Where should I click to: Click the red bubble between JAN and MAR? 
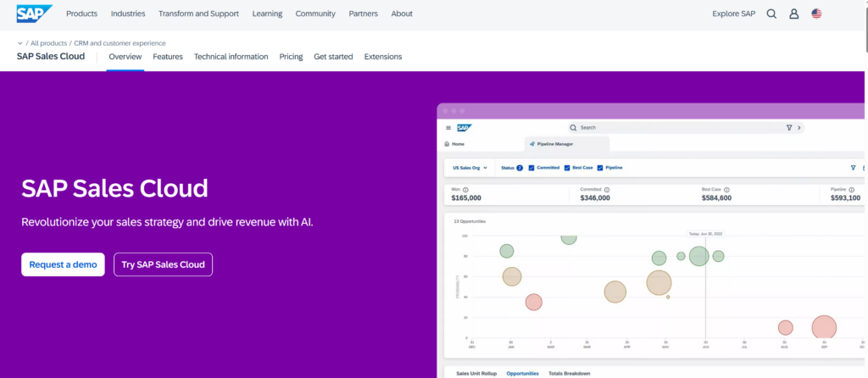click(534, 303)
